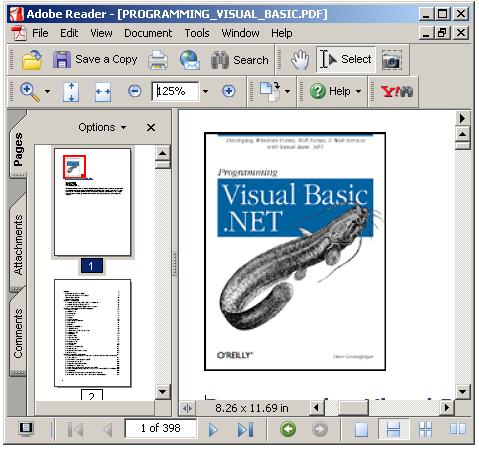Click into the 125% zoom field
This screenshot has width=479, height=451.
coord(175,91)
